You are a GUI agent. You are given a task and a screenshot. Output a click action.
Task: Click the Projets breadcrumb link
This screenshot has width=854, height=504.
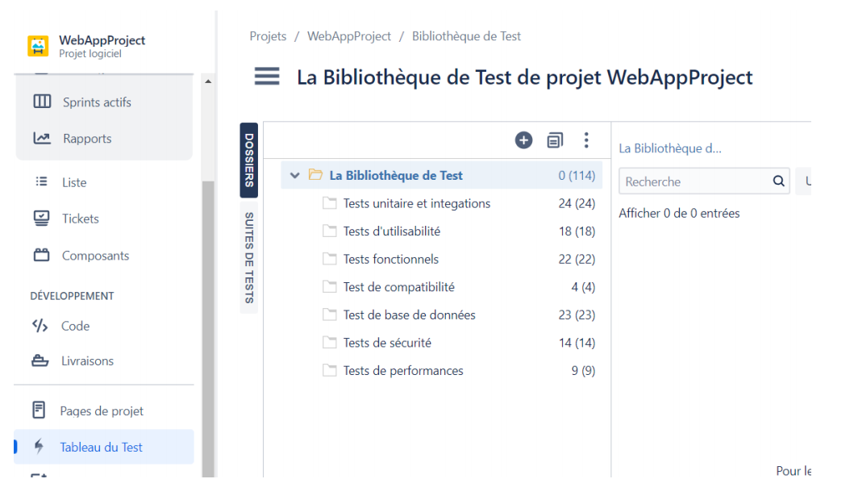tap(268, 36)
